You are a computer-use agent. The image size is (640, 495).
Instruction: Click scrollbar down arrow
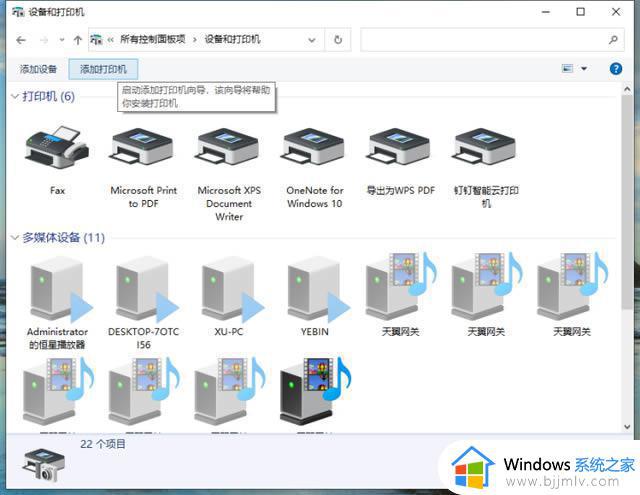(x=627, y=427)
